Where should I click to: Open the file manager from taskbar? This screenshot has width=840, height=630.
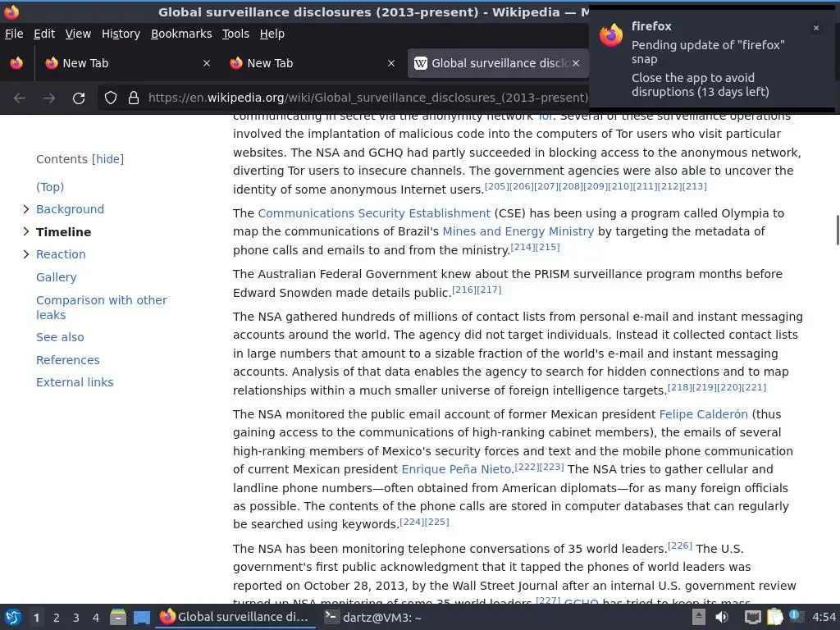(118, 617)
